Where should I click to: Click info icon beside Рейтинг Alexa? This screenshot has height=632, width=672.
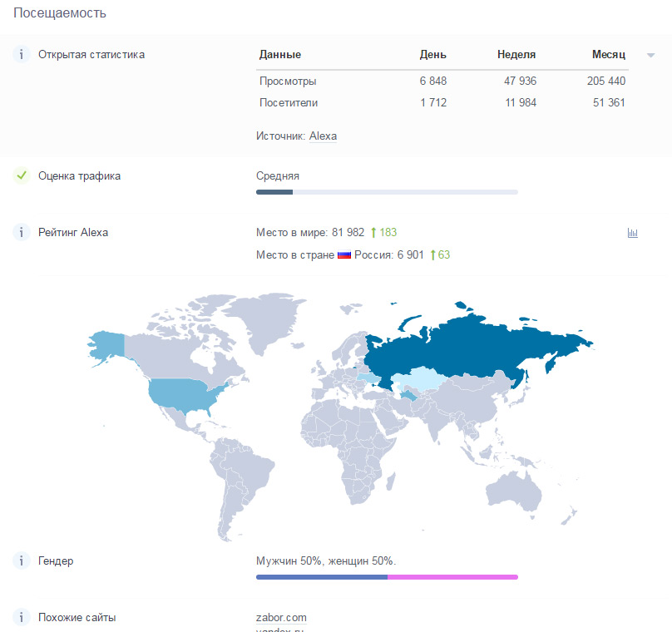tap(22, 233)
